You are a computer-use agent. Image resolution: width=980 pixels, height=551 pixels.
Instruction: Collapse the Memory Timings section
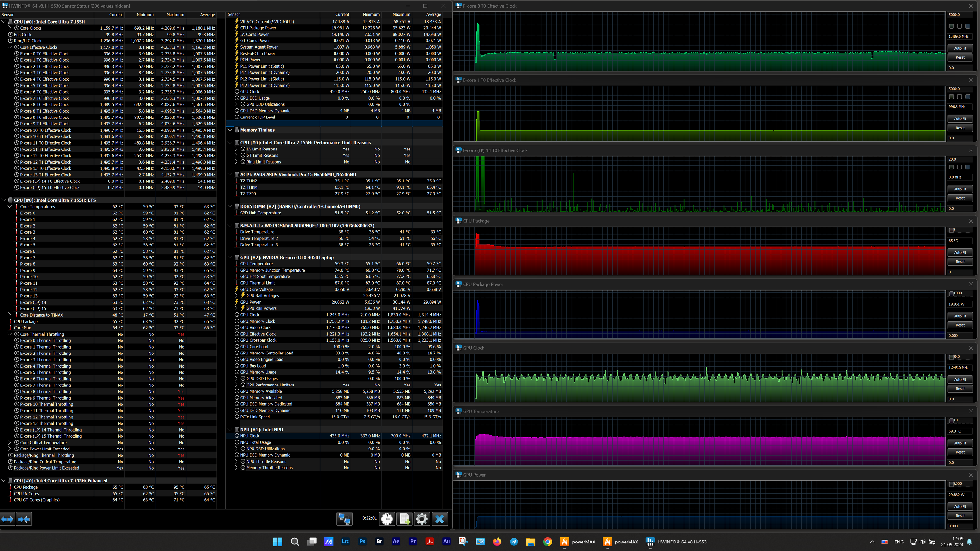click(230, 130)
